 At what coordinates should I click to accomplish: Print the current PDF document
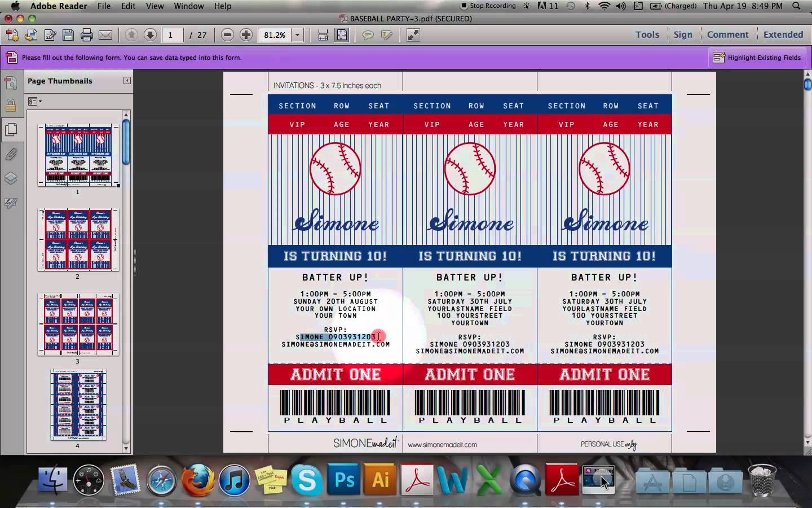pos(86,35)
